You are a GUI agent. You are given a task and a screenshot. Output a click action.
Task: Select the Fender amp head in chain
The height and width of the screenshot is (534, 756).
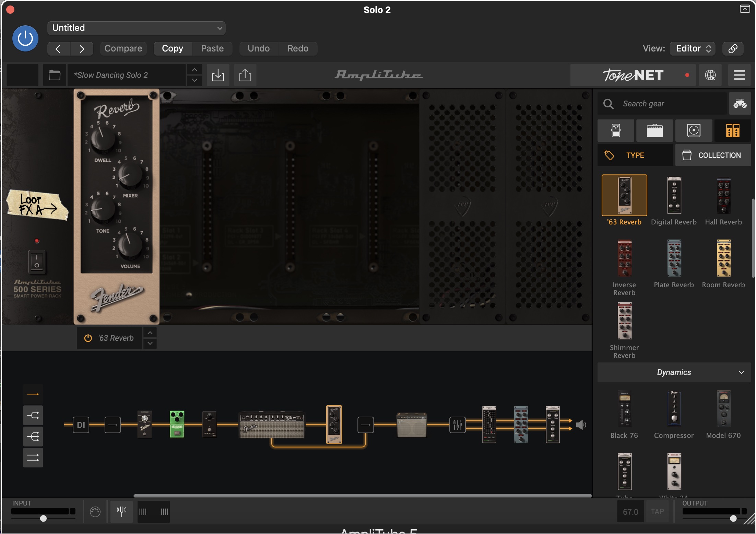pos(272,425)
